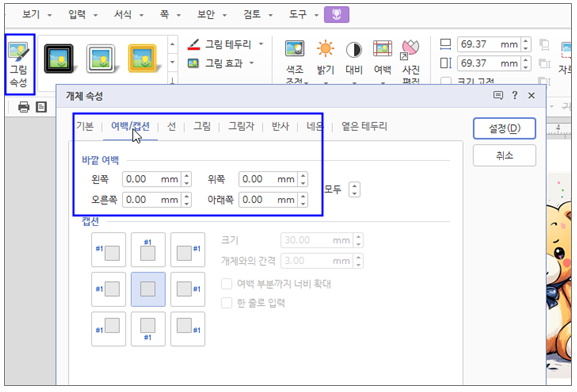
Task: Expand the 그림 테두리 dropdown arrow
Action: 261,44
